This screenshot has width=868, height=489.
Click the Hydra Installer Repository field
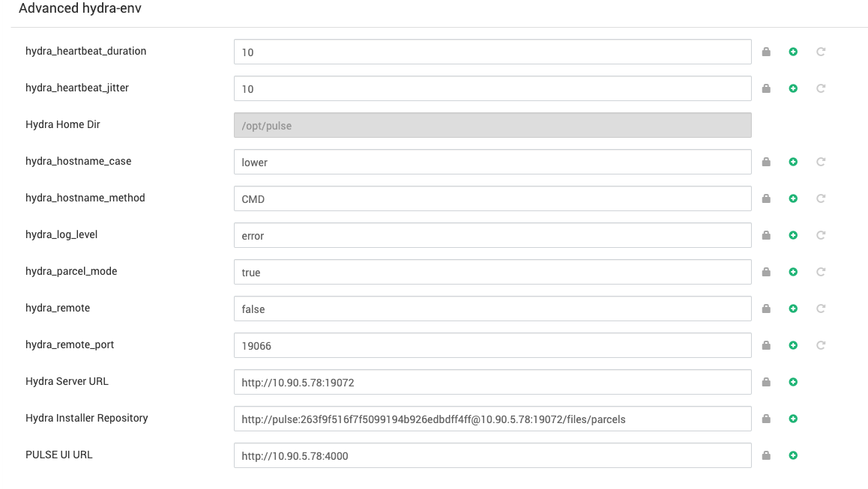[492, 419]
